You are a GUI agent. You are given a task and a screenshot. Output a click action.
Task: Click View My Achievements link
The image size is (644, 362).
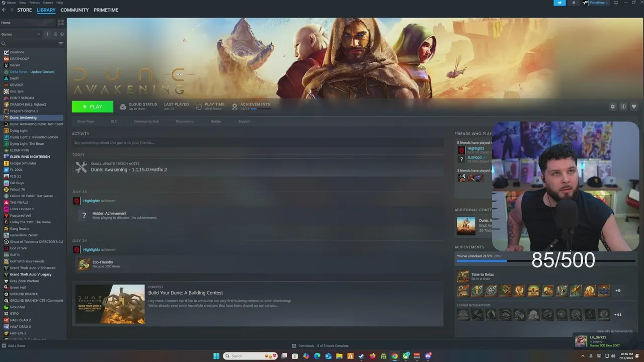[615, 331]
